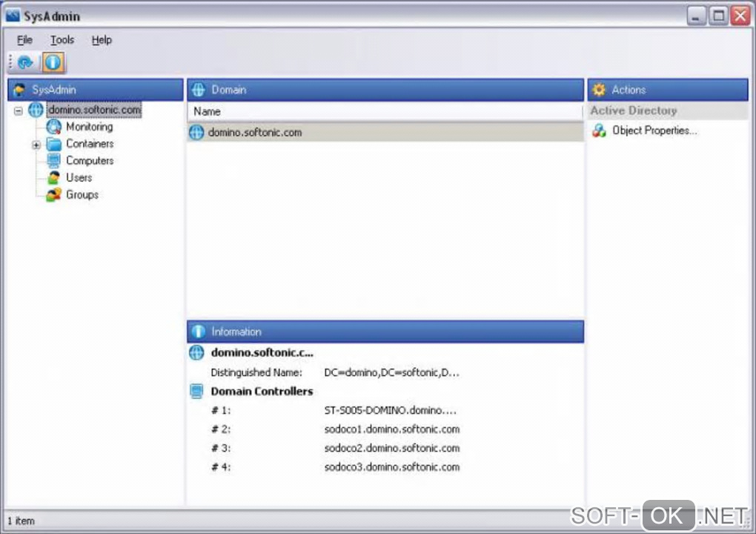Viewport: 756px width, 534px height.
Task: Collapse the domino.softonic.com tree node
Action: pos(19,111)
